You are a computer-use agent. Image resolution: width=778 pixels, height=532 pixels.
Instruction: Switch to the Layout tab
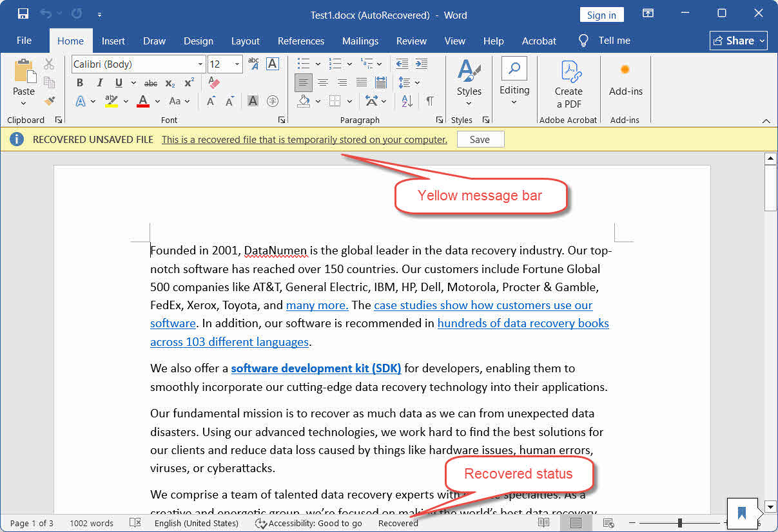coord(246,41)
